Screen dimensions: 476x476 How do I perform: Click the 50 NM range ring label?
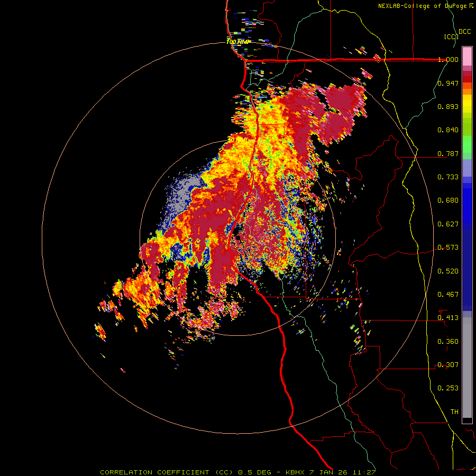pos(238,140)
